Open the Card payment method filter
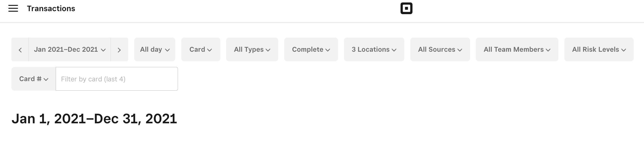The image size is (644, 147). [201, 50]
